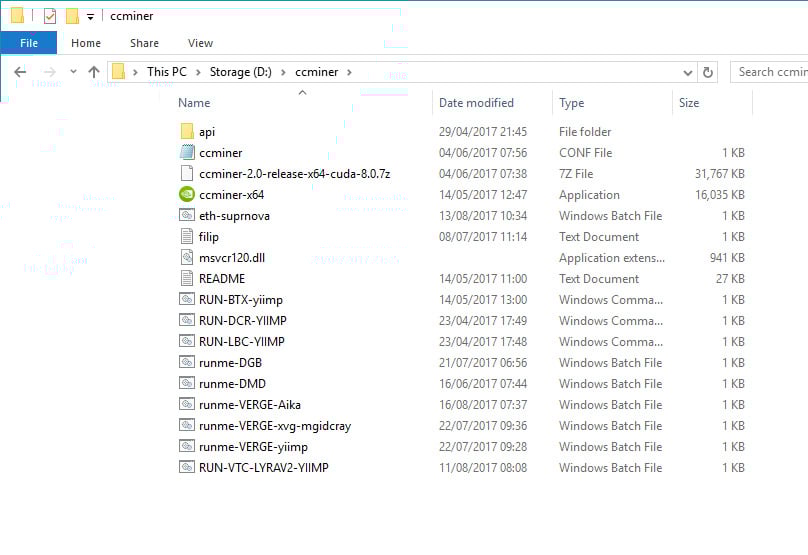Click the date 29/04/2017 21:45

click(x=483, y=132)
